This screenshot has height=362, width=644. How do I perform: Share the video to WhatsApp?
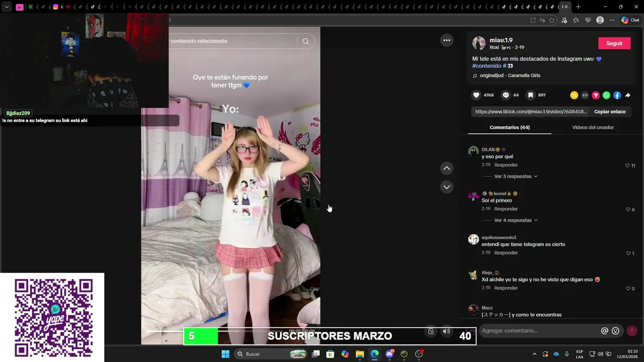[x=606, y=95]
